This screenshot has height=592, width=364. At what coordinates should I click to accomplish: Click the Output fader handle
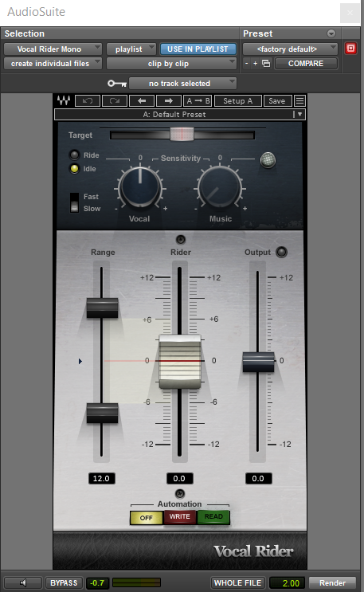point(258,362)
